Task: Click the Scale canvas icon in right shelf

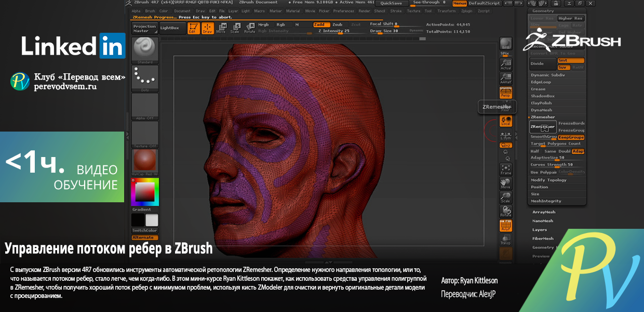Action: pos(505,198)
